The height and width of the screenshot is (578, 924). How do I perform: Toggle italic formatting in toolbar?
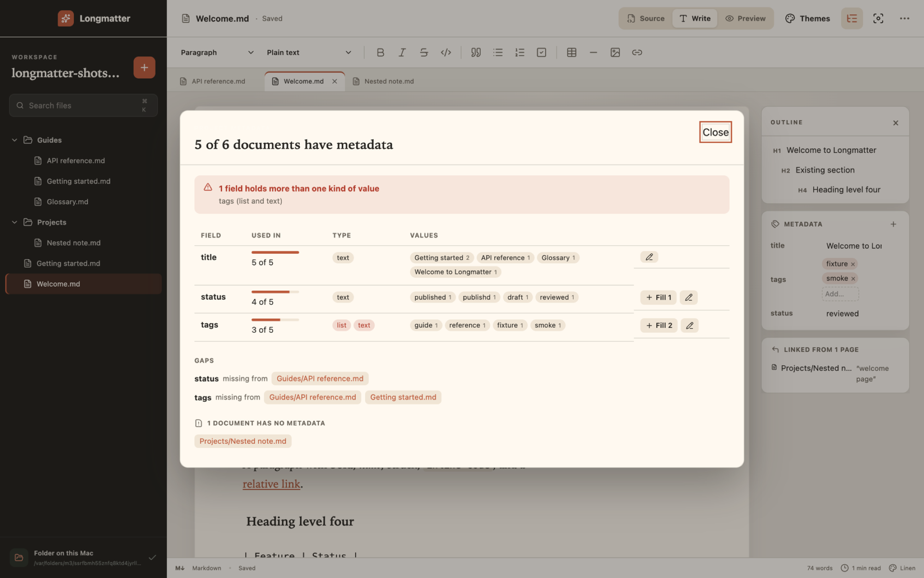(x=402, y=52)
